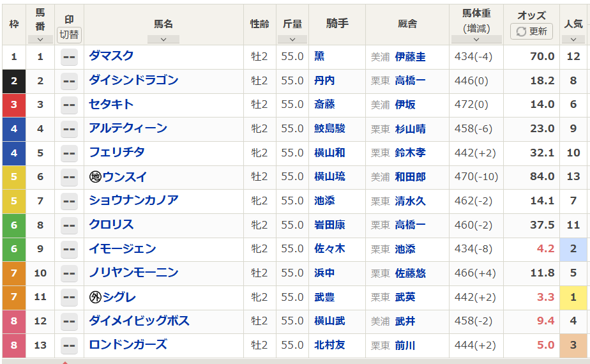The height and width of the screenshot is (364, 590).
Task: Open trainer 伊坂 stable link
Action: click(405, 105)
